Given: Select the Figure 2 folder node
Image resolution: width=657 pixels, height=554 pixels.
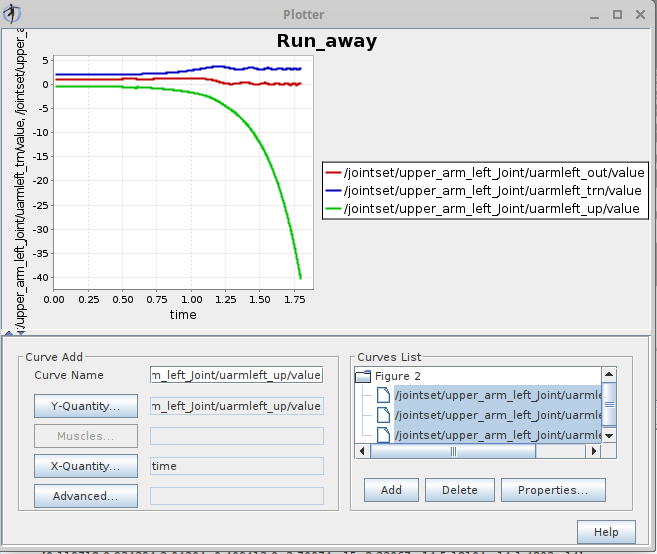Looking at the screenshot, I should 397,376.
